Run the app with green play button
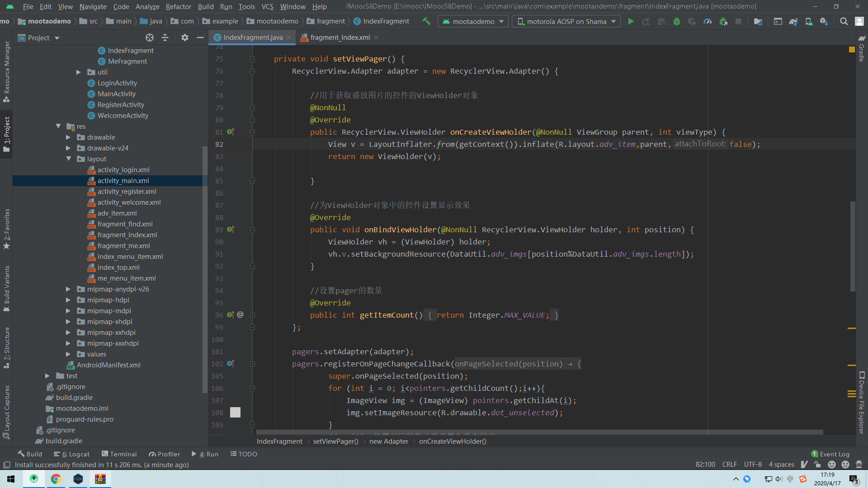Screen dimensions: 868x488 point(631,21)
